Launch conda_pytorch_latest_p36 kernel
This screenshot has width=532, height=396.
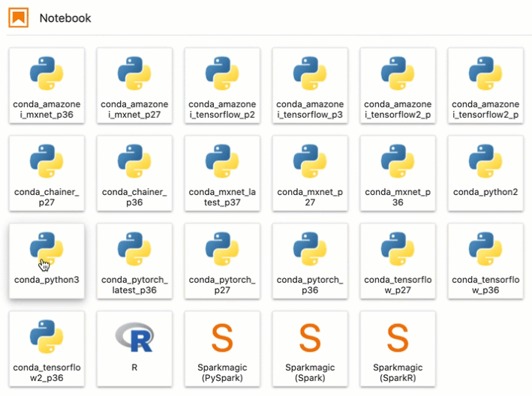coord(134,261)
